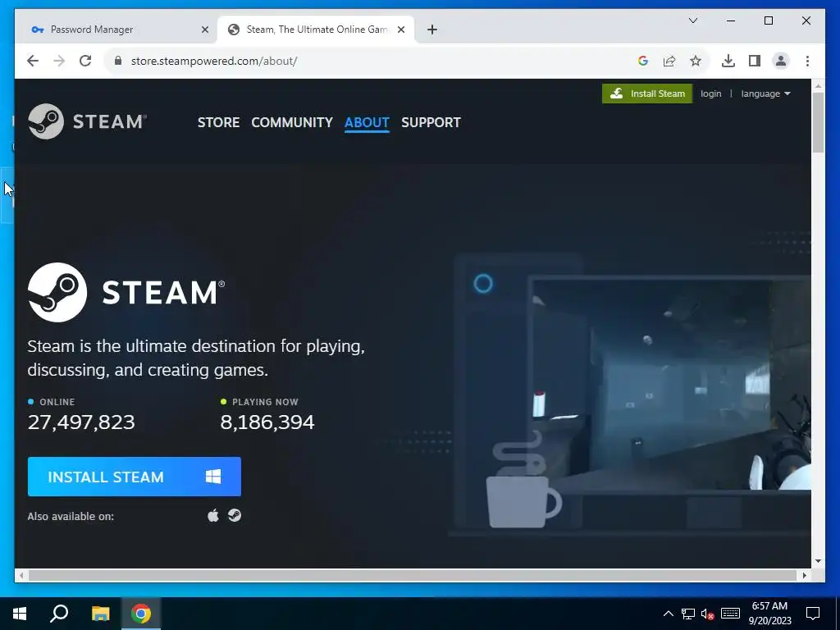Click the game video preview in the monitor
Viewport: 840px width, 630px height.
pyautogui.click(x=671, y=384)
